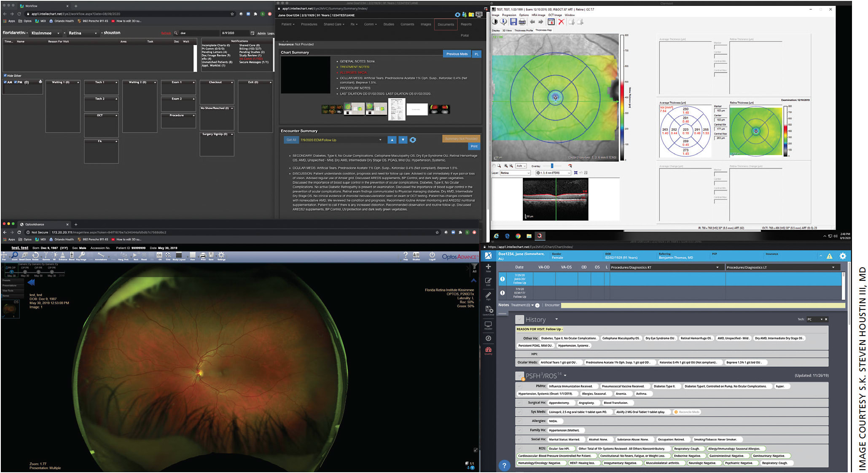Select the Gamma adjustment tool
The width and height of the screenshot is (868, 473).
pyautogui.click(x=46, y=255)
